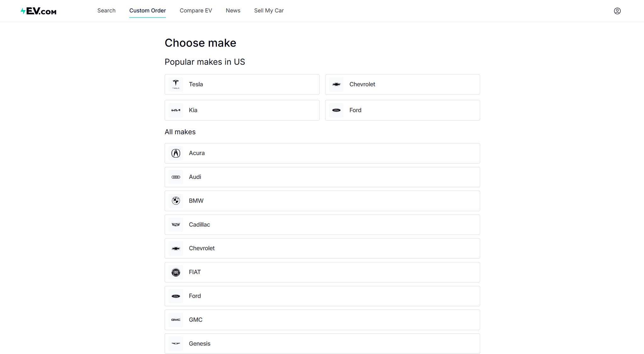Image resolution: width=644 pixels, height=354 pixels.
Task: Click the Cadillac crest logo icon
Action: coord(176,225)
